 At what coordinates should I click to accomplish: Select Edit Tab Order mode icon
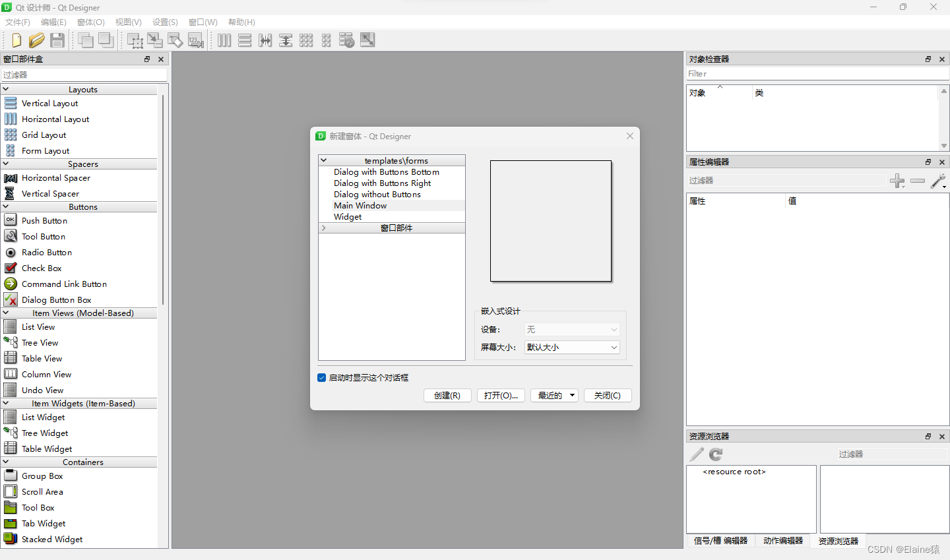click(x=196, y=40)
